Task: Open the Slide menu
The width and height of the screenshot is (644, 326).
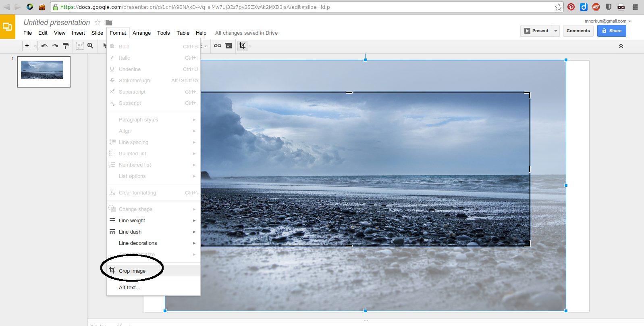Action: [x=97, y=33]
